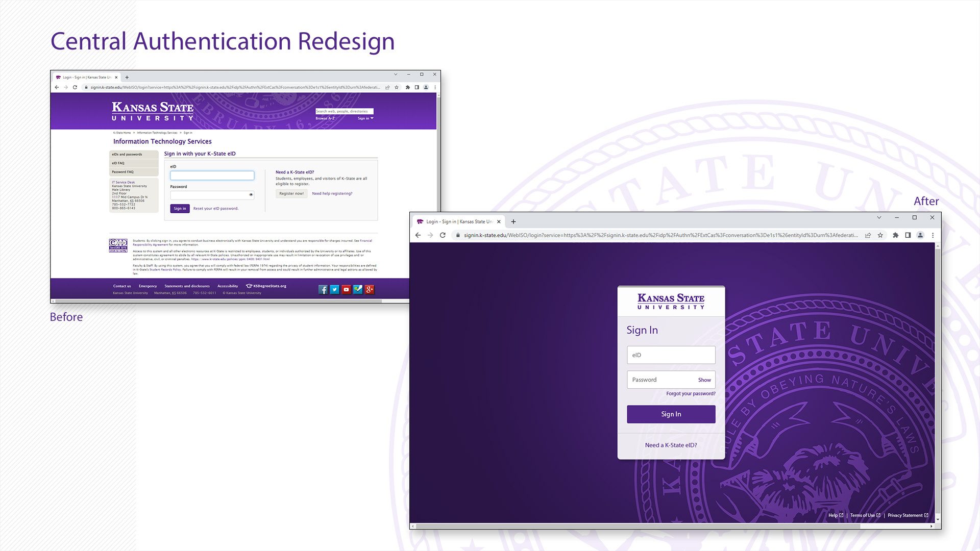This screenshot has height=551, width=980.
Task: Open Statements and disclosures footer link
Action: click(187, 286)
